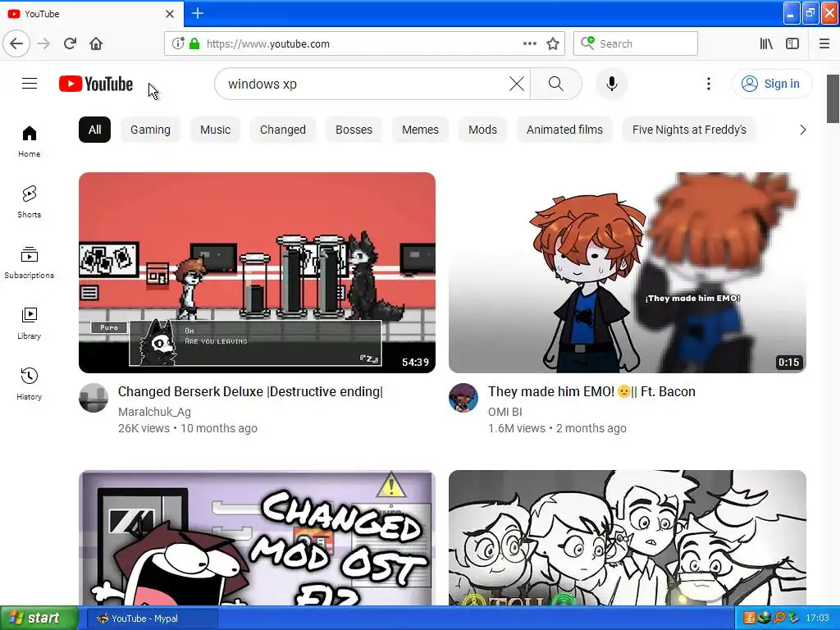Screen dimensions: 840x630
Task: Clear the windows xp search text
Action: [x=517, y=84]
